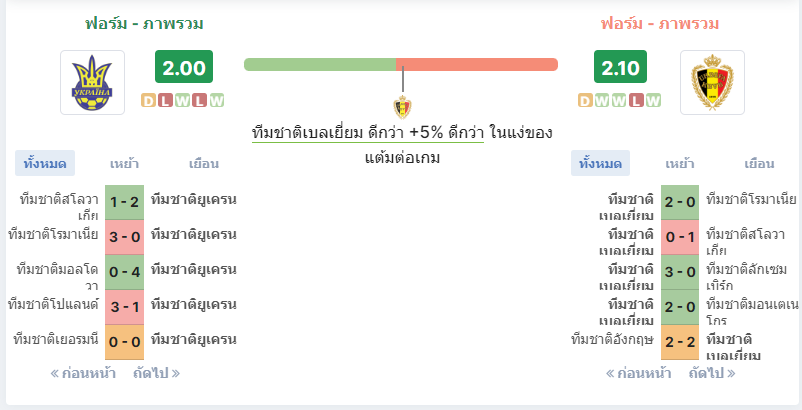The image size is (802, 410).
Task: Switch to เหย้า tab under Ukraine form
Action: [x=124, y=164]
